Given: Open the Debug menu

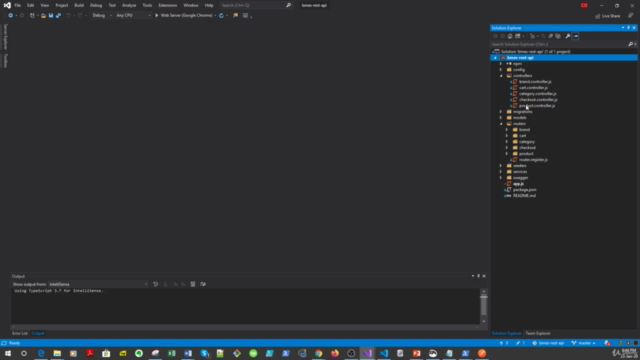Looking at the screenshot, I should point(96,5).
